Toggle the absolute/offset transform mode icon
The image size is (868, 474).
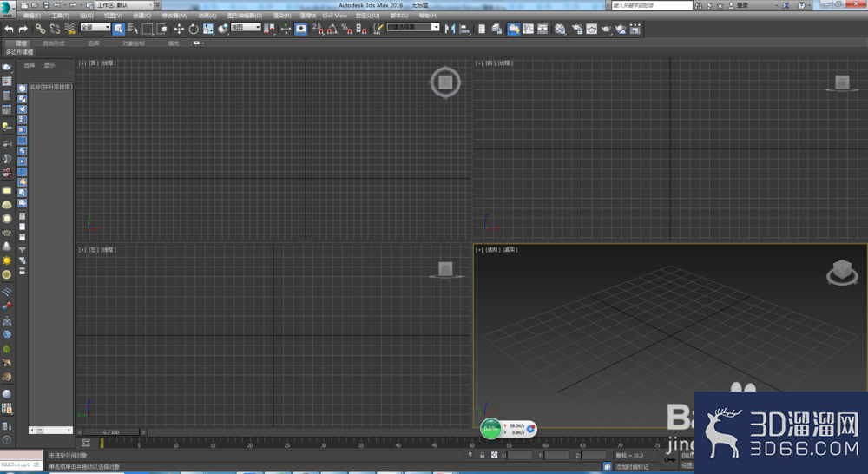point(495,455)
